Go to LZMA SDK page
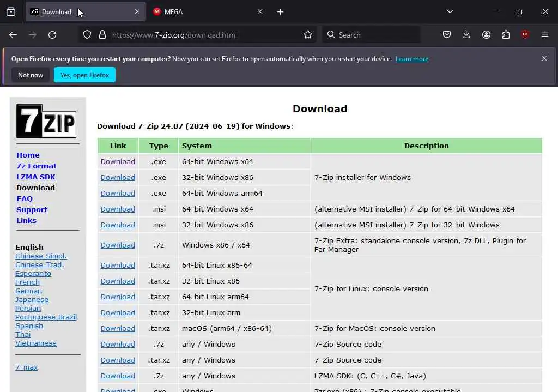The image size is (558, 392). tap(35, 177)
